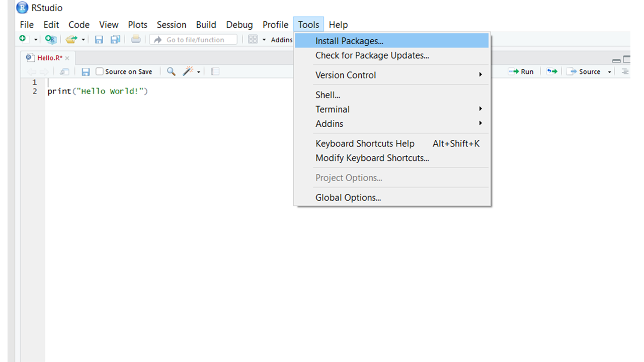Open the File menu

point(27,25)
